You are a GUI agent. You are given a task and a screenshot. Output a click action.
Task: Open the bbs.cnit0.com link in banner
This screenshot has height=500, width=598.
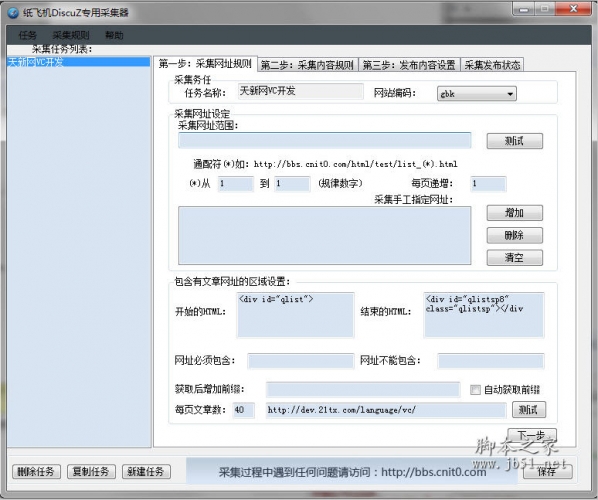pos(434,472)
